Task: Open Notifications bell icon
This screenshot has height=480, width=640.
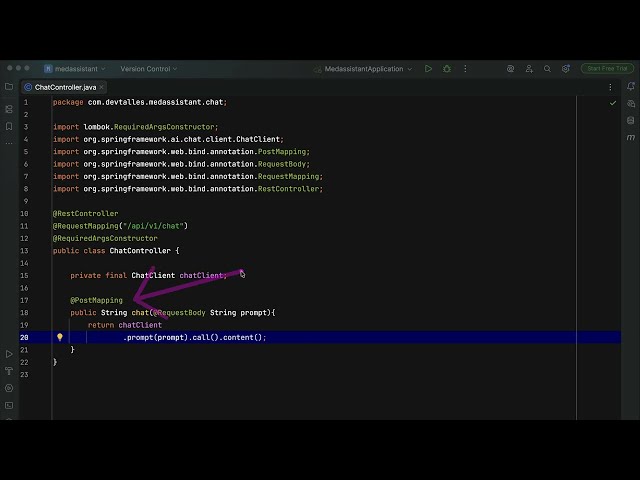Action: point(631,86)
